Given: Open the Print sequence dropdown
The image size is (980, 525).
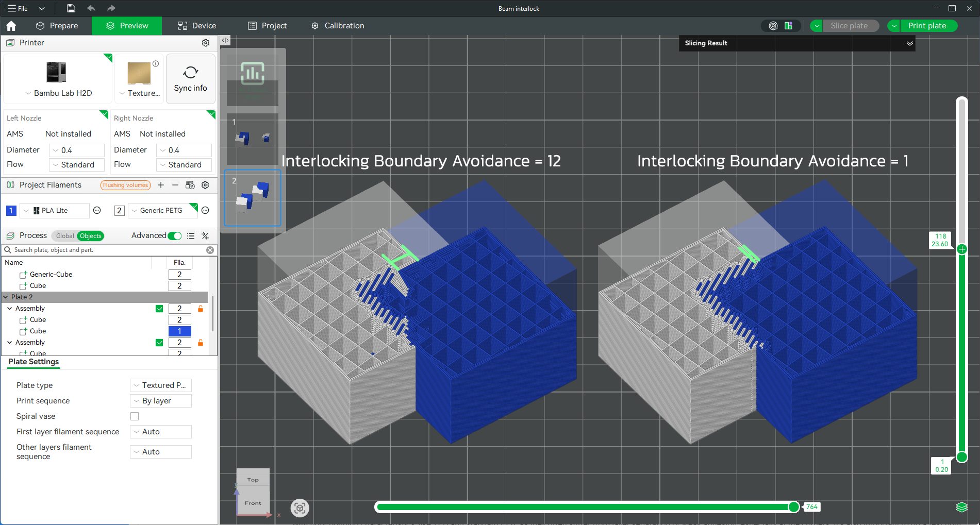Looking at the screenshot, I should tap(161, 401).
